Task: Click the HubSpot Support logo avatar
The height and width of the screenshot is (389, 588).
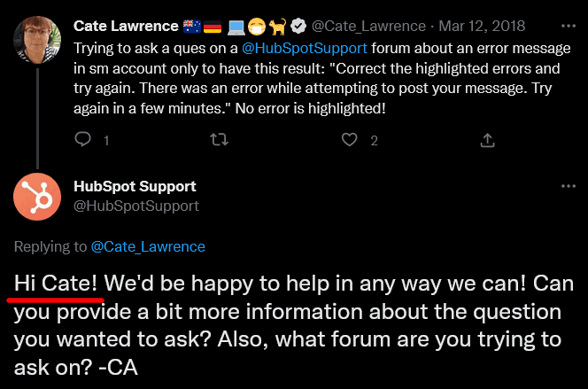Action: pos(37,197)
